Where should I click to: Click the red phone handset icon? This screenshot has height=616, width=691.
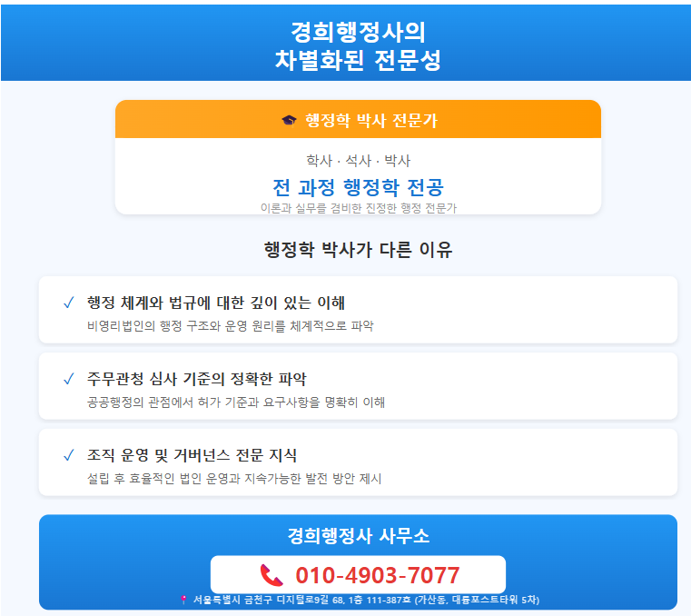click(271, 575)
